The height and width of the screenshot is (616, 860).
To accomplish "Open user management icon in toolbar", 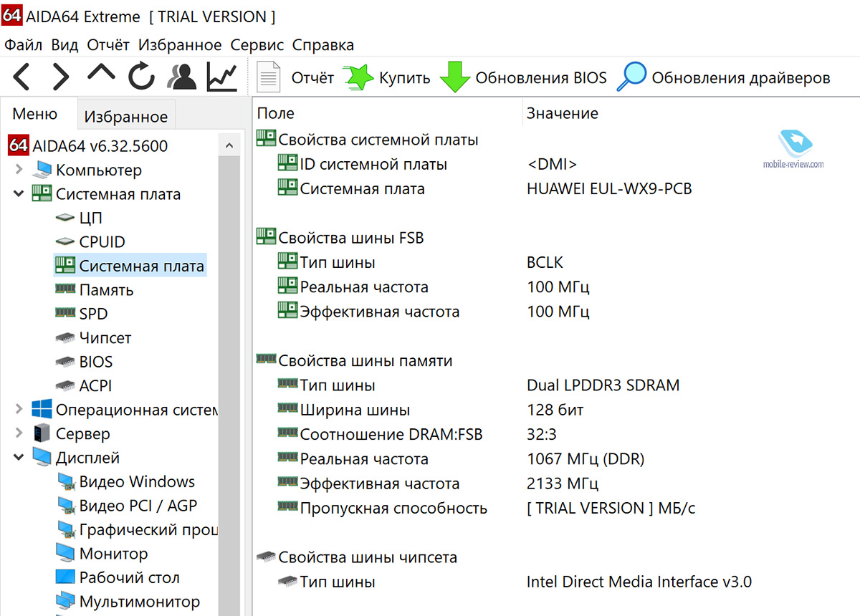I will tap(181, 77).
